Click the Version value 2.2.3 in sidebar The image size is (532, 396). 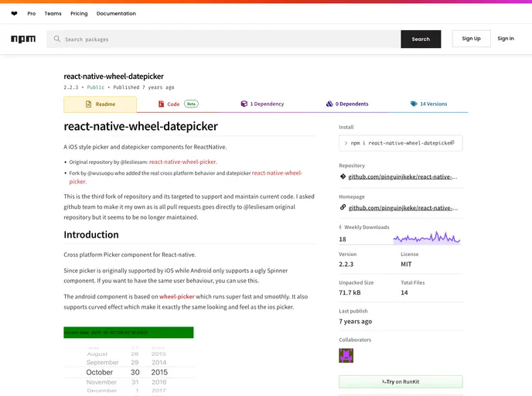coord(346,265)
